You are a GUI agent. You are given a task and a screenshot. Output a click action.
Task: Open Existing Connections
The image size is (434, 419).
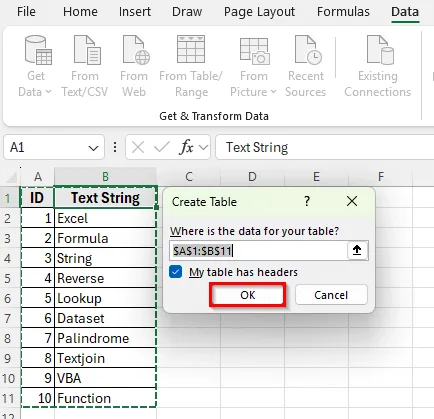[378, 66]
